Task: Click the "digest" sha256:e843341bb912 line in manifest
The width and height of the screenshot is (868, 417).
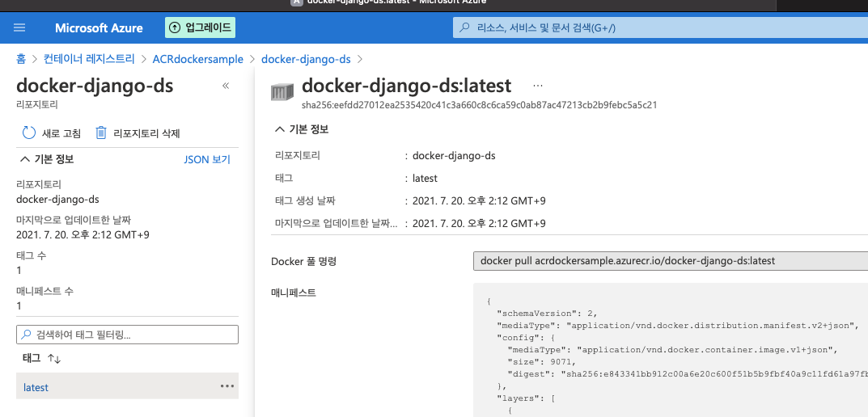Action: (688, 374)
